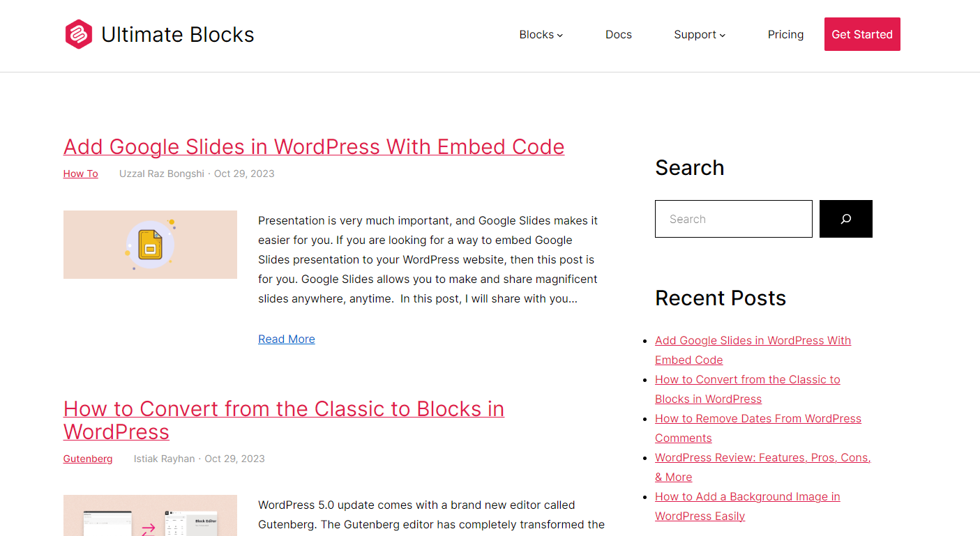Open the Google Slides article thumbnail image
The image size is (980, 536).
pos(150,245)
